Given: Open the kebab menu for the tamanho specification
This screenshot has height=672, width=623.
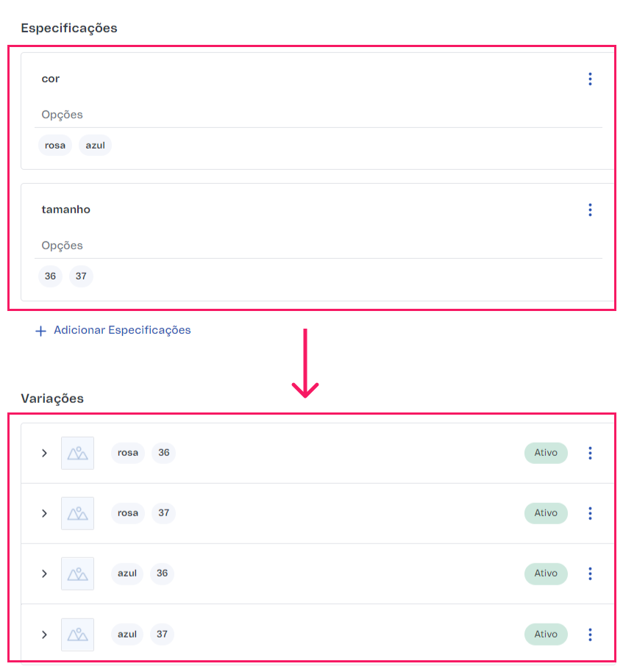Looking at the screenshot, I should [590, 210].
